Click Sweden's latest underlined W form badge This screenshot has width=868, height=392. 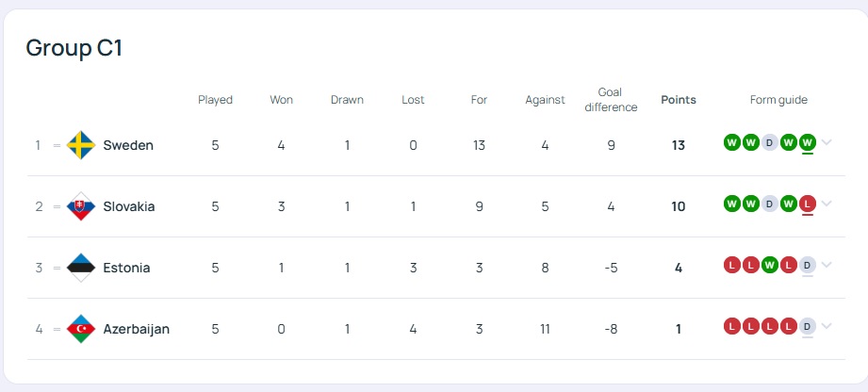pyautogui.click(x=807, y=143)
